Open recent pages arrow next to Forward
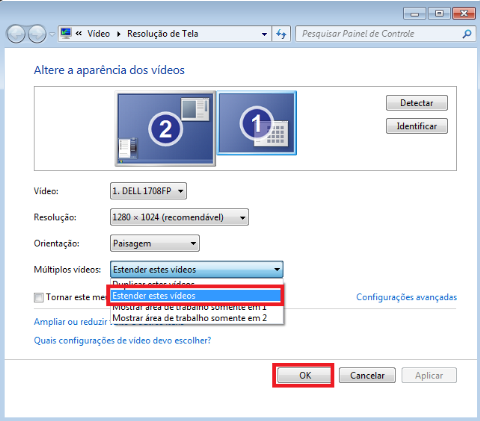 coord(52,34)
